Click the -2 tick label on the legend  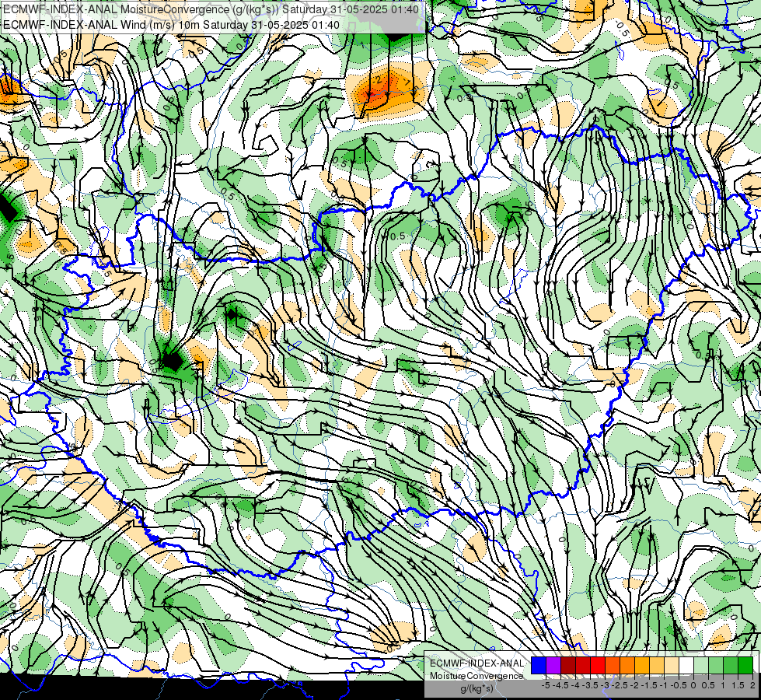634,685
